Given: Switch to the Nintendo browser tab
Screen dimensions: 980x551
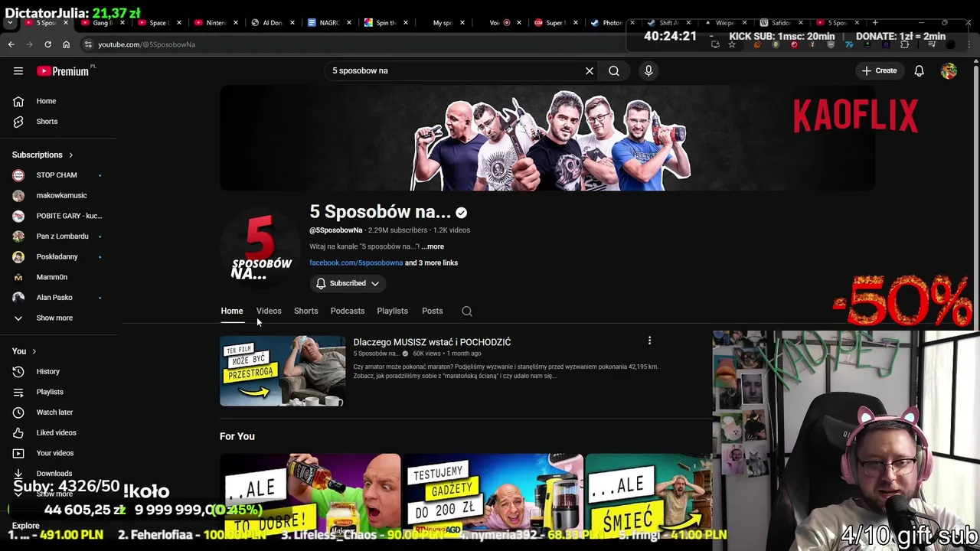Looking at the screenshot, I should (217, 23).
